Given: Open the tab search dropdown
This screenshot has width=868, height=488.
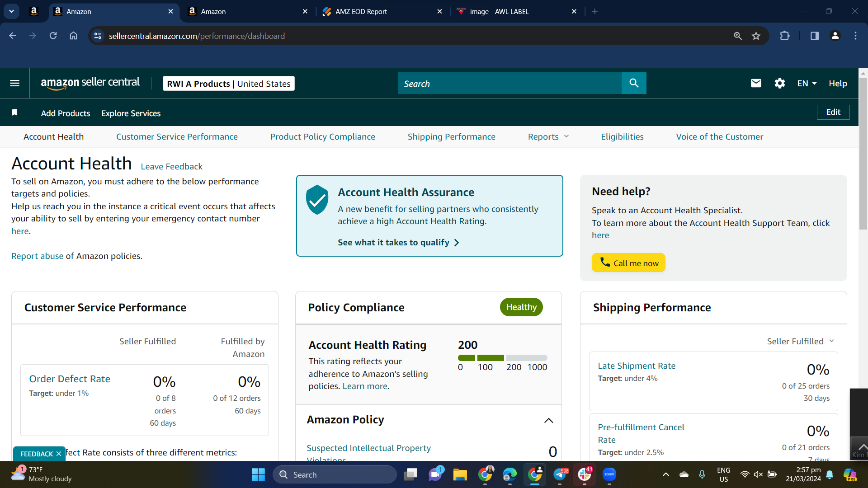Looking at the screenshot, I should 12,11.
